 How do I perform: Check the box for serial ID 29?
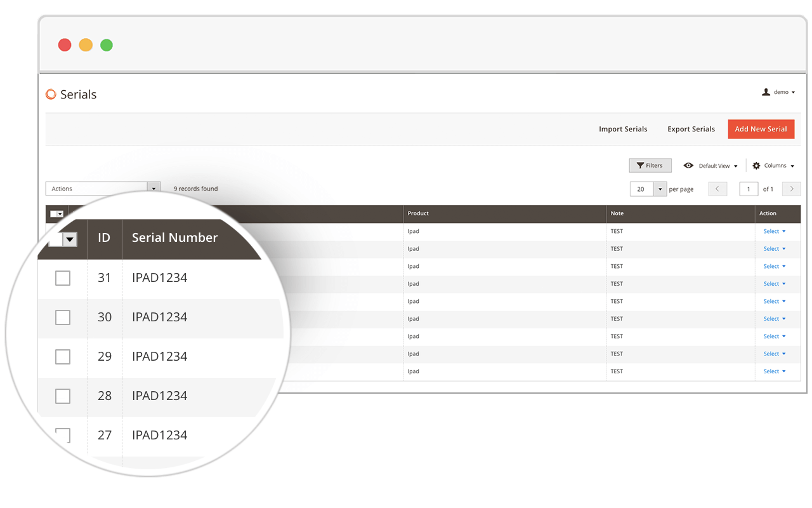pos(63,357)
